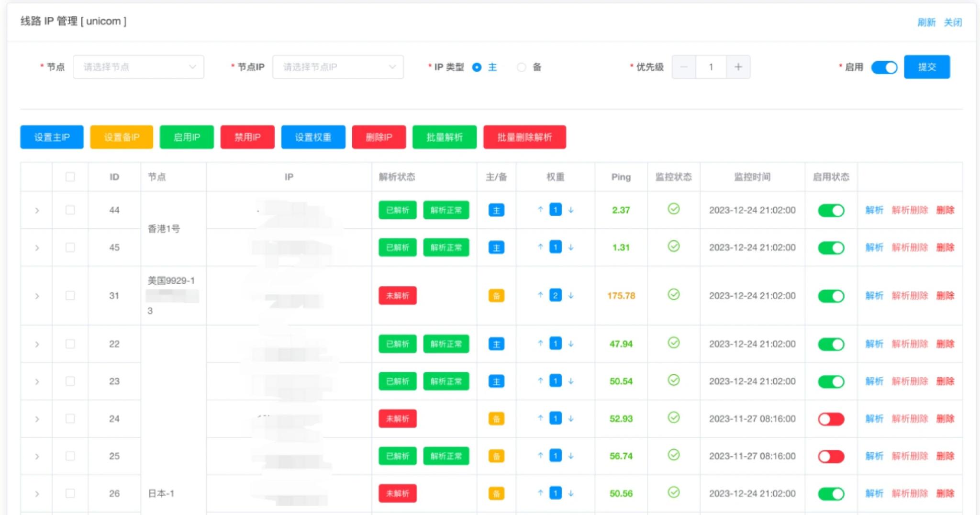This screenshot has width=980, height=515.
Task: Open the 节点 node selection dropdown
Action: point(138,67)
